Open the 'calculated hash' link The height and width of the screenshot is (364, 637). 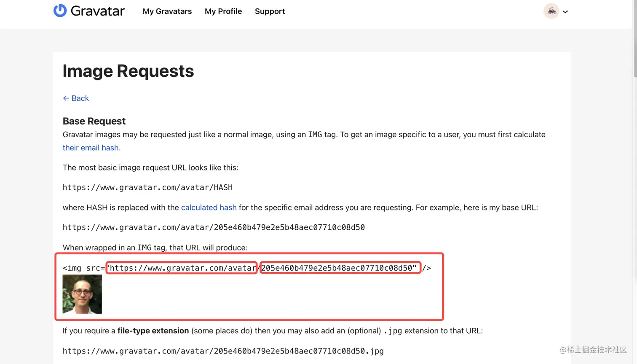tap(209, 207)
